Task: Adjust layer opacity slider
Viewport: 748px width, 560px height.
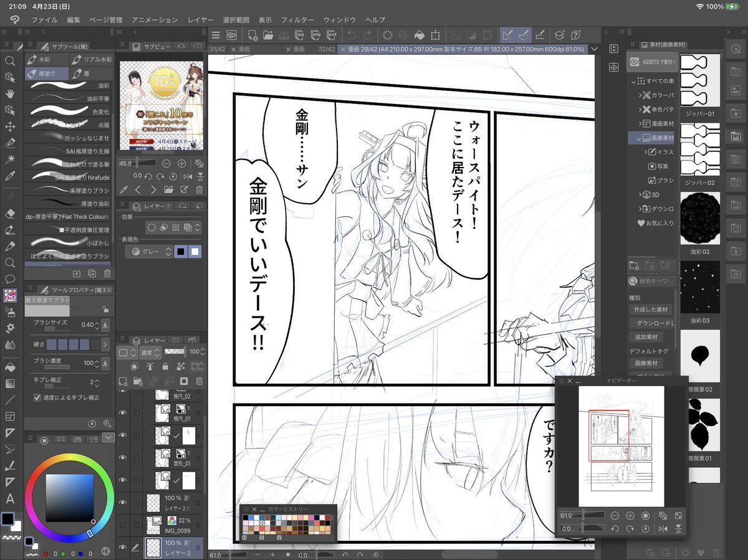Action: [x=176, y=351]
